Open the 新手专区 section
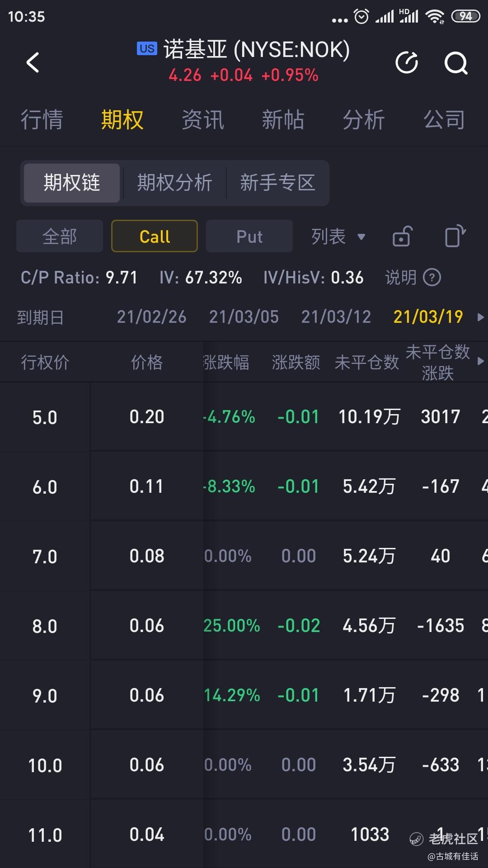Screen dimensions: 488x868 [x=277, y=183]
